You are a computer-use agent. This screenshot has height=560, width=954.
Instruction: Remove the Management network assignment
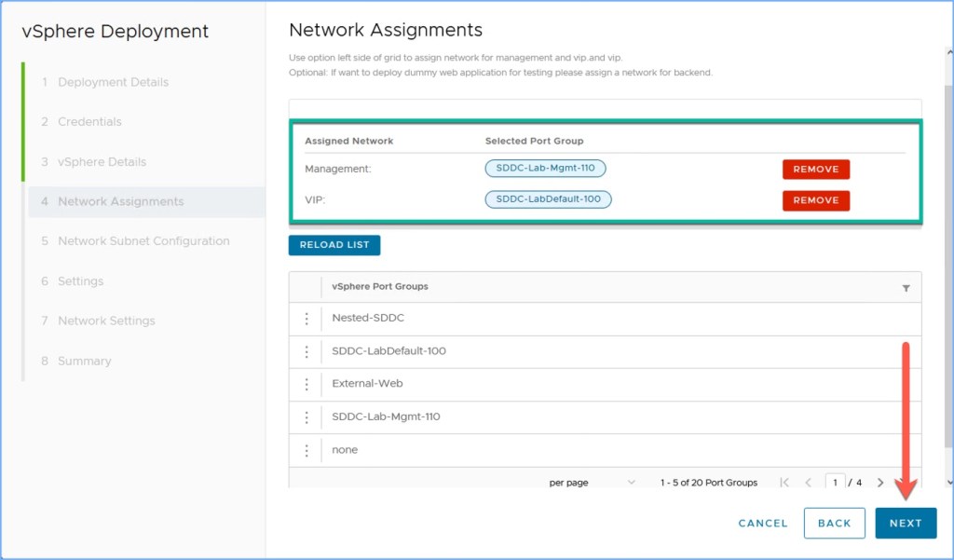[x=815, y=170]
